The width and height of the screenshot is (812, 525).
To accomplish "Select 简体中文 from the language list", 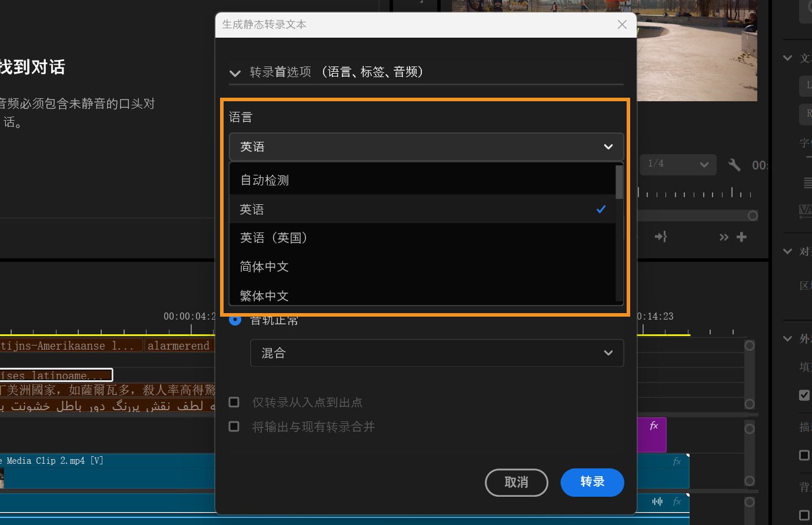I will pos(264,266).
